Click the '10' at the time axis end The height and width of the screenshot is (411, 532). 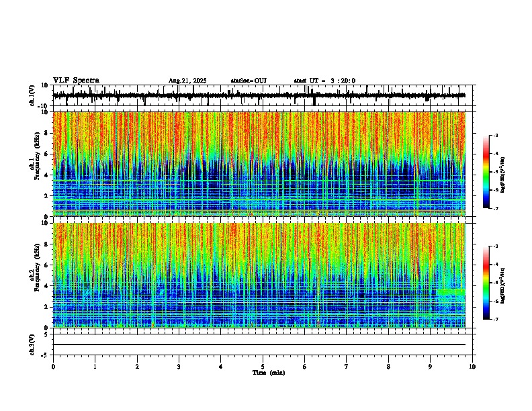[x=472, y=367]
